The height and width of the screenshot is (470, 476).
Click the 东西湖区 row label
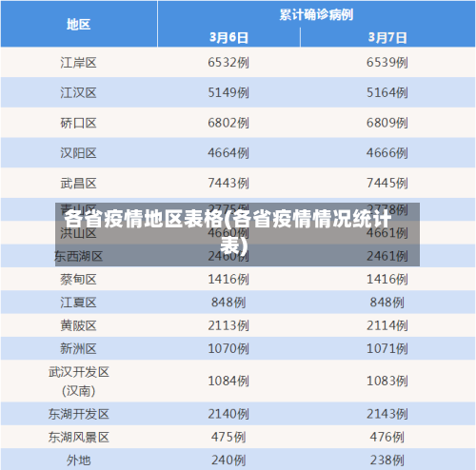coord(78,256)
